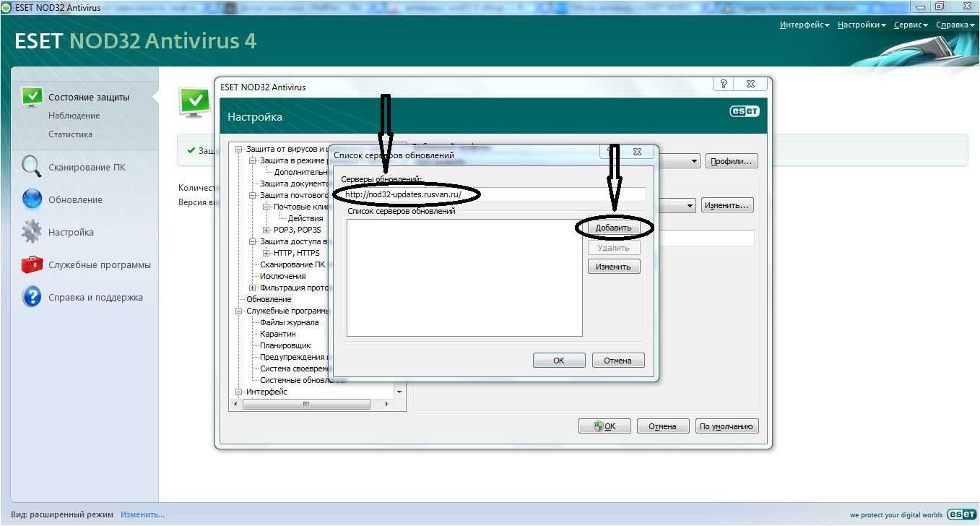
Task: Open the Интерфейс menu
Action: pyautogui.click(x=805, y=25)
